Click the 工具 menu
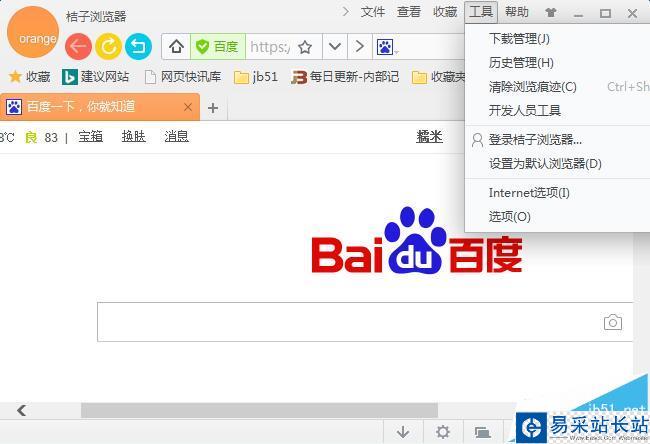The width and height of the screenshot is (650, 444). pyautogui.click(x=481, y=12)
